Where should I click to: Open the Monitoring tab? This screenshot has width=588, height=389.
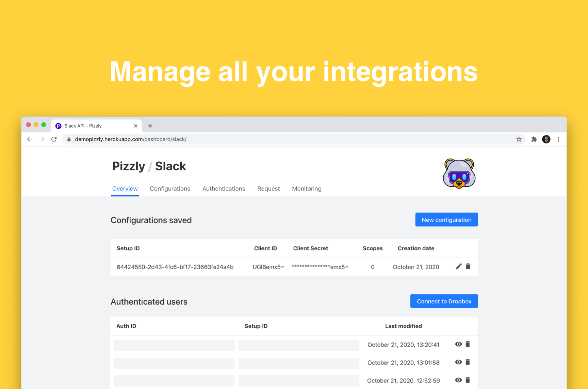tap(307, 189)
